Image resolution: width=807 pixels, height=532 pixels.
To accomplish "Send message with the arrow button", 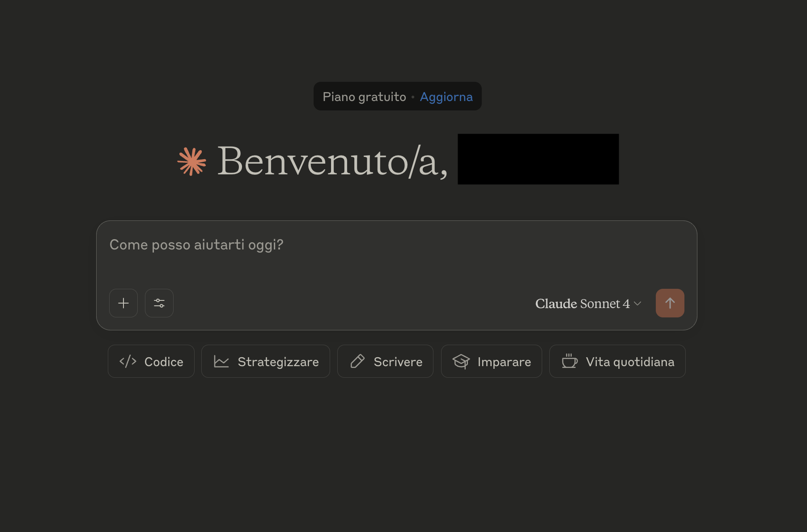I will coord(670,303).
